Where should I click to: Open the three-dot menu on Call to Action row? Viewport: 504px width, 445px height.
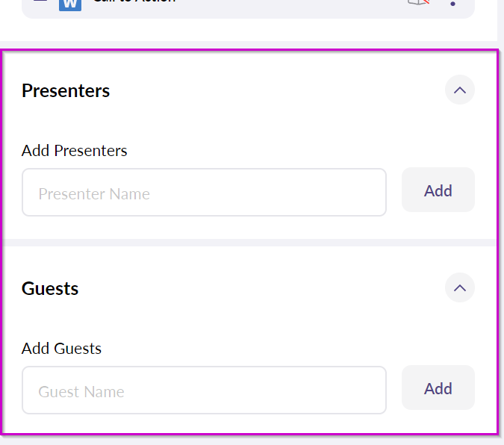click(x=452, y=3)
